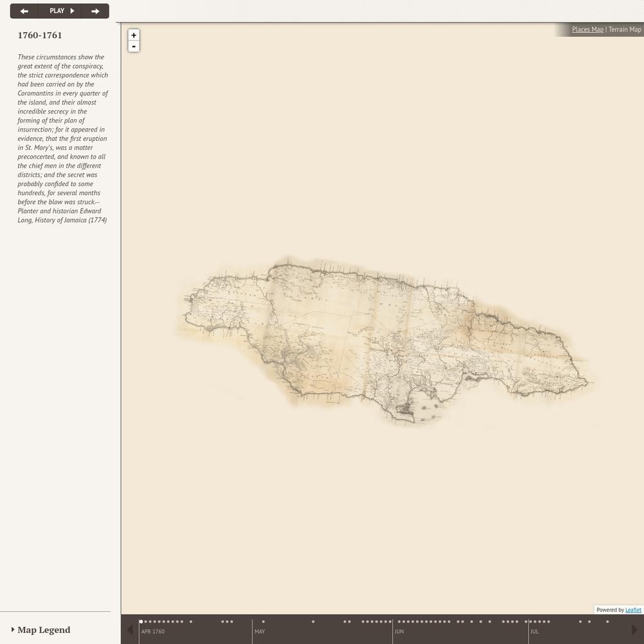This screenshot has height=644, width=644.
Task: Click the JUL timeline label
Action: click(535, 631)
